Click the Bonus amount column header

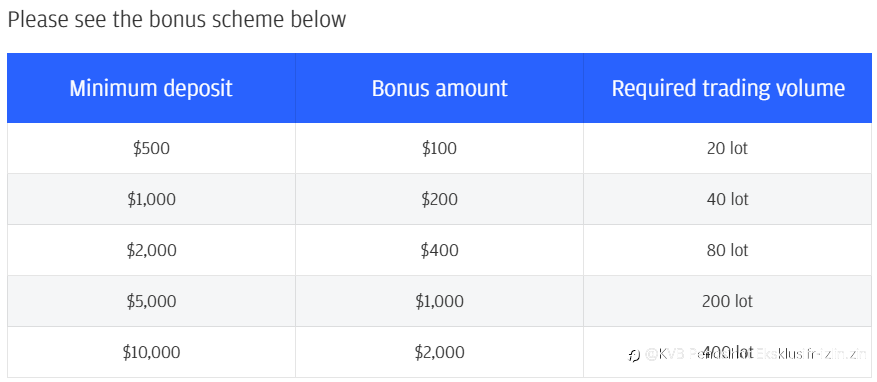(440, 88)
